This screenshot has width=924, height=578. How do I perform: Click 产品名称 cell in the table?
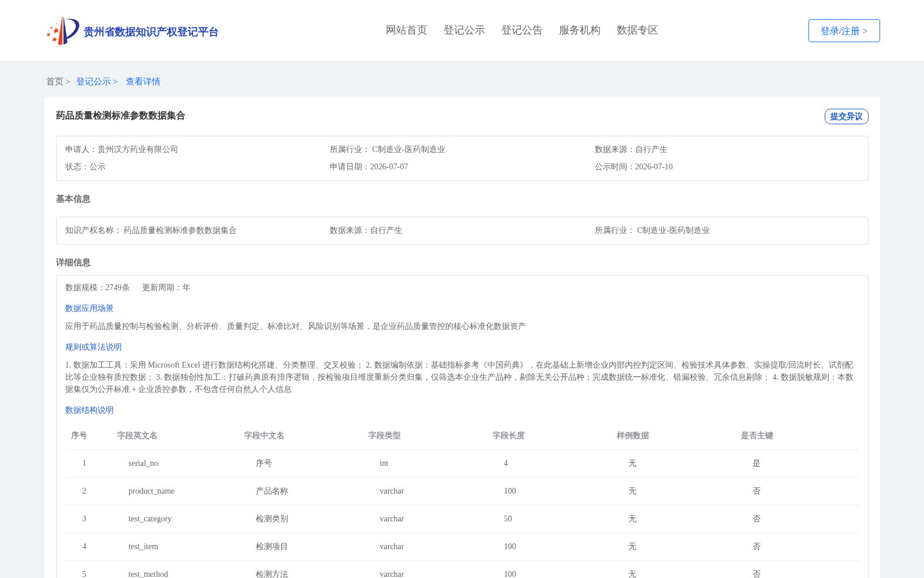click(x=272, y=491)
